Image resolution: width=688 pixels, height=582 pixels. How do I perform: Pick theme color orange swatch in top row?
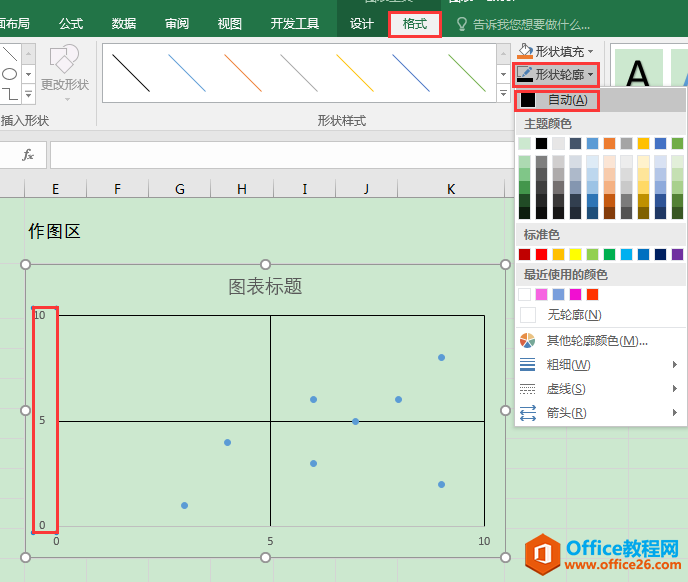(x=609, y=144)
